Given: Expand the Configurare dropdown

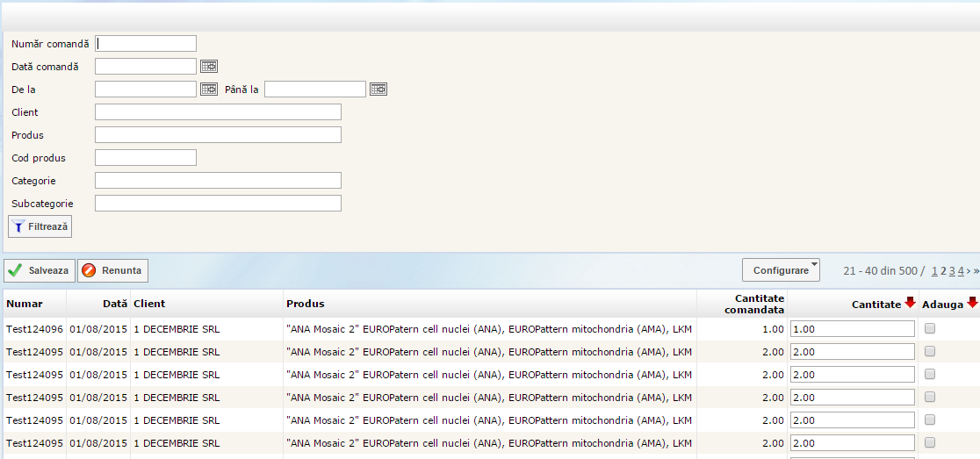Looking at the screenshot, I should 781,270.
